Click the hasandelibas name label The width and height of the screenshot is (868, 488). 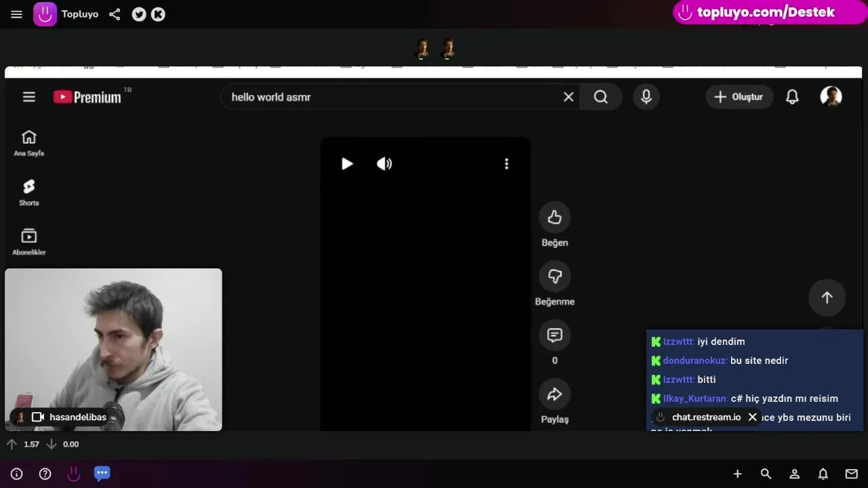78,417
